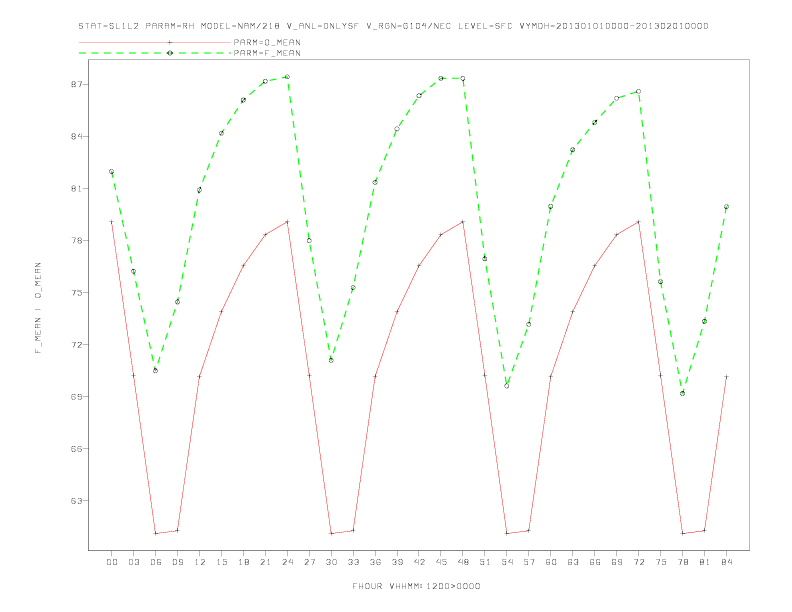Click x-axis tick label 39

tap(397, 562)
